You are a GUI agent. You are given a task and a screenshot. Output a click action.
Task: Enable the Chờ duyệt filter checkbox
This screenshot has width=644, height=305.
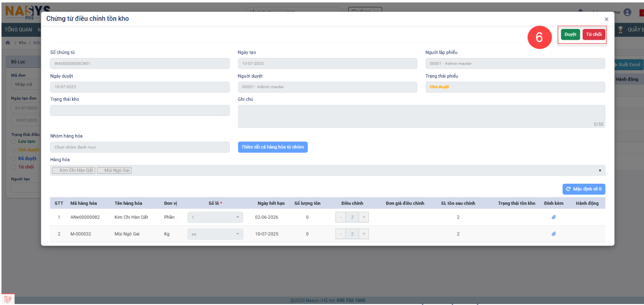[14, 150]
